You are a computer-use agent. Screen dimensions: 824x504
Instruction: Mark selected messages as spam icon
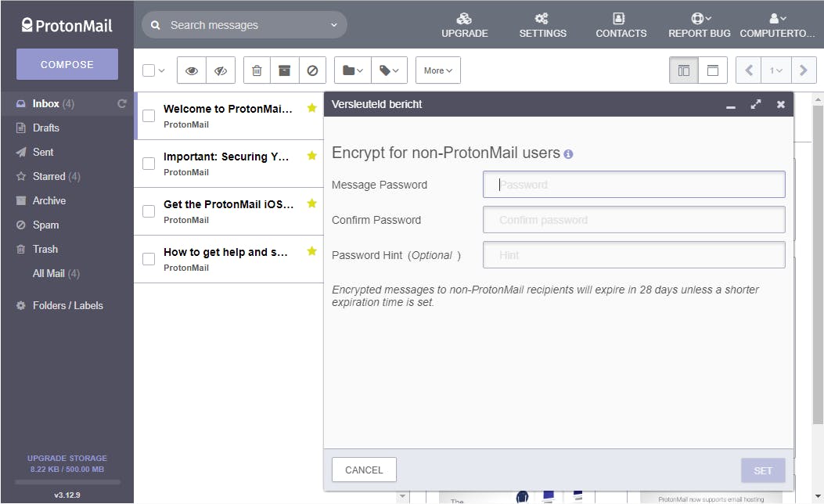[x=313, y=70]
